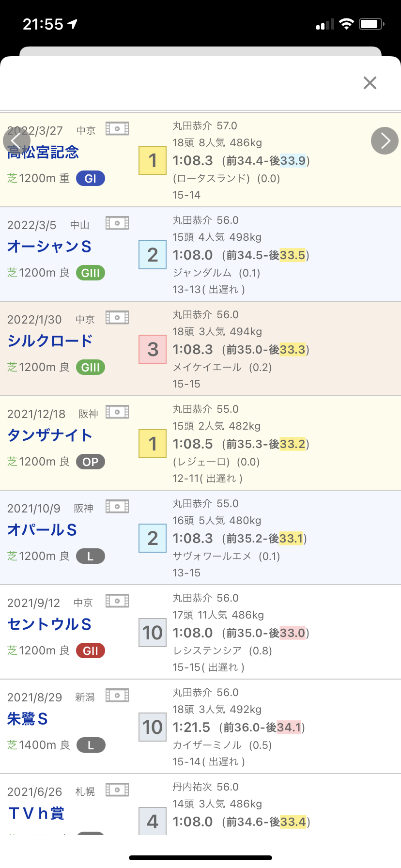Tap the 1st place badge for 高松宮記念
This screenshot has width=401, height=868.
click(153, 160)
